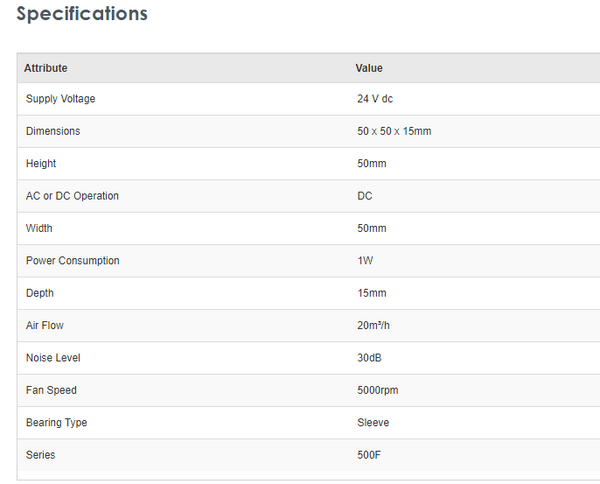
Task: Select the Dimensions attribute label
Action: click(x=53, y=131)
